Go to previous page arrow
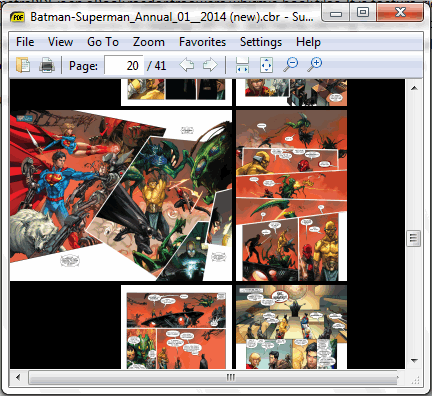432x396 pixels. coord(187,65)
